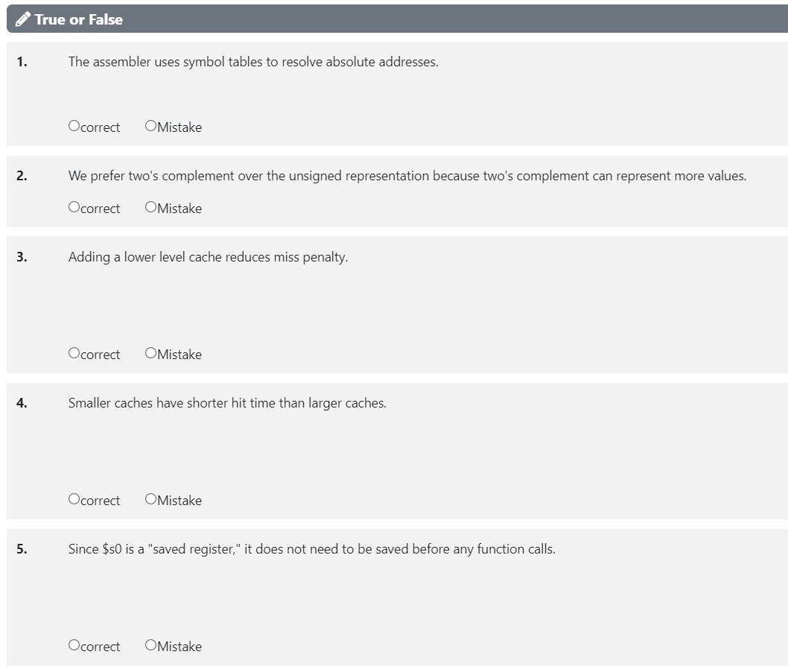Click the number label for question 1

(x=22, y=62)
